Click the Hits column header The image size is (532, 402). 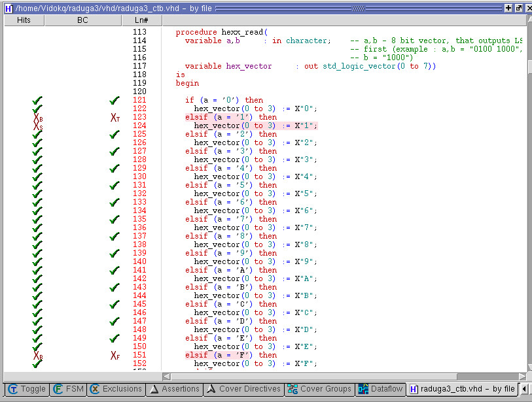coord(24,20)
